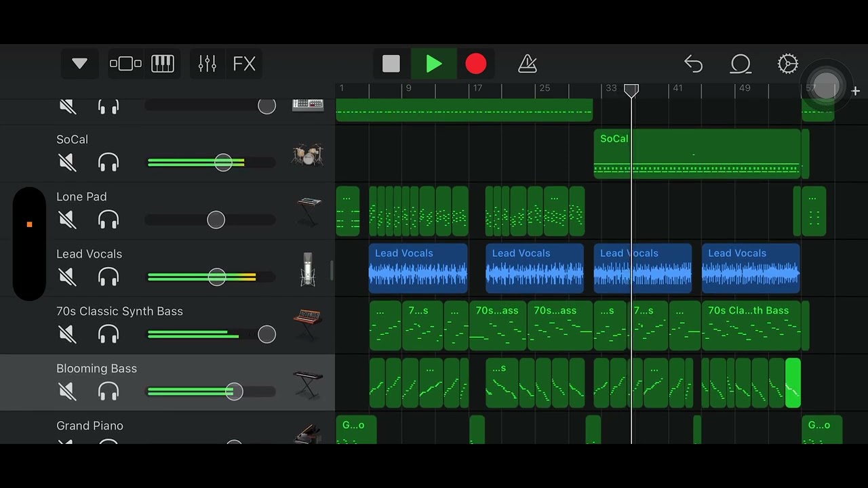This screenshot has width=868, height=488.
Task: Click the Blooming Bass keyboard stand icon
Action: click(308, 384)
